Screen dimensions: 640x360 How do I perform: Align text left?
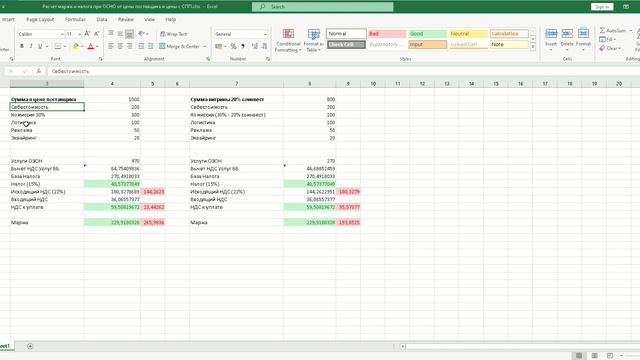(x=111, y=46)
